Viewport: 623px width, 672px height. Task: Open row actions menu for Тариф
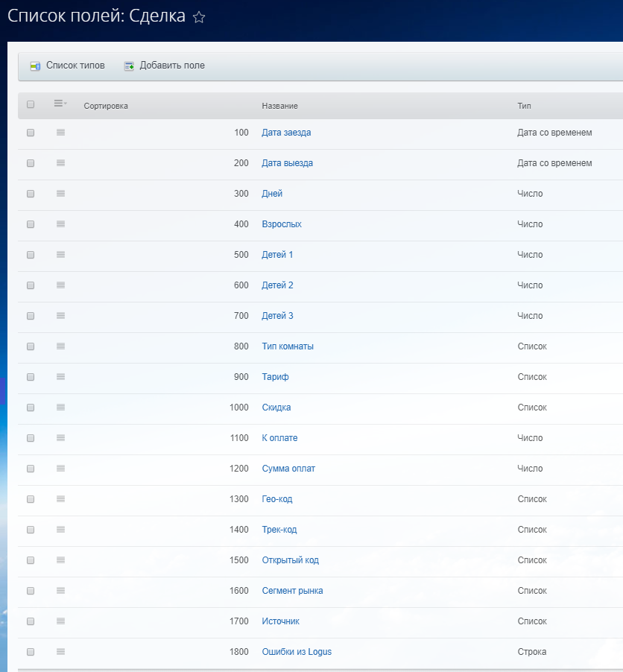(x=60, y=377)
